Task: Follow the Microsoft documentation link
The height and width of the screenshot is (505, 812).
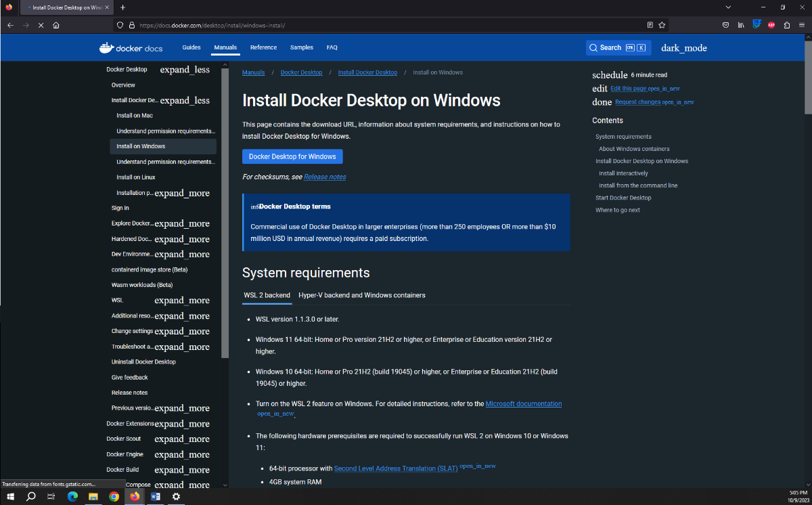Action: tap(524, 403)
